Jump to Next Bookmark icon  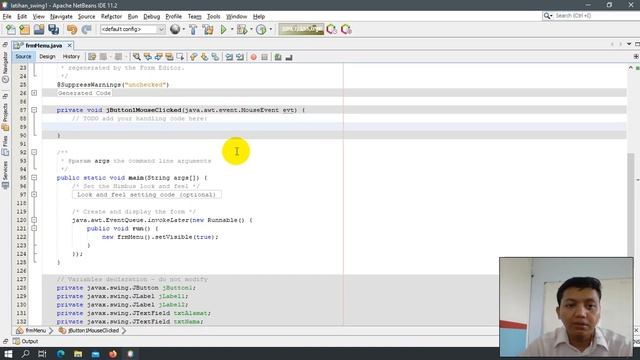(204, 57)
